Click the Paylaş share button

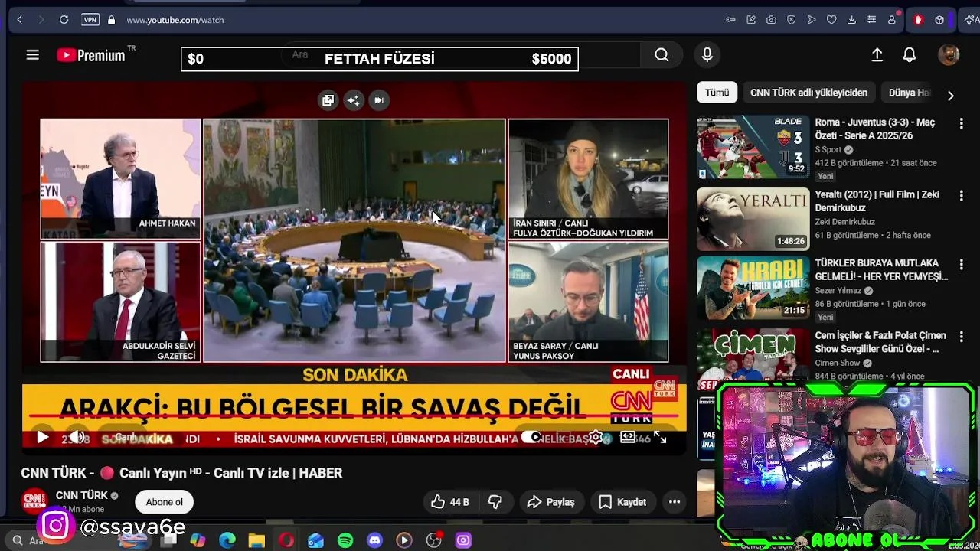(550, 502)
